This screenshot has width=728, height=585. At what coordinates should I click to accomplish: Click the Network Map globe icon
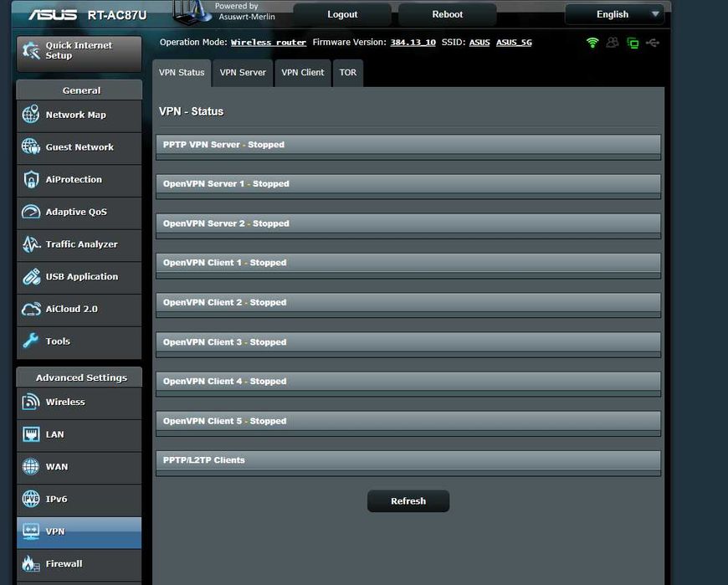pos(31,114)
